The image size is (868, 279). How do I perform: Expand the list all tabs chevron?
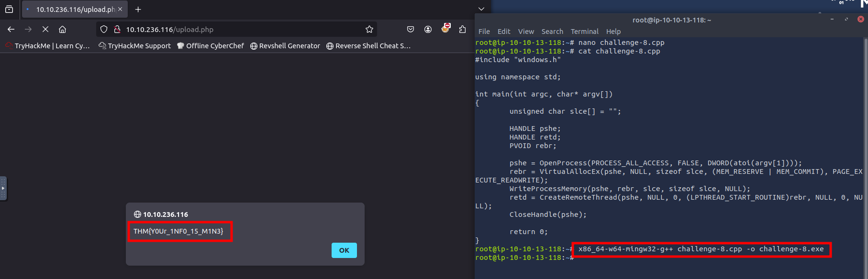[x=481, y=9]
